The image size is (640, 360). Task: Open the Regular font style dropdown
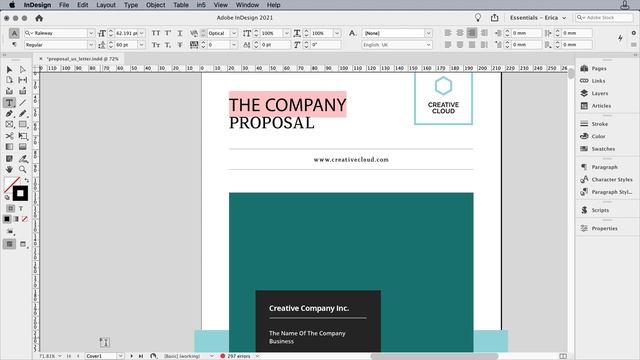(91, 45)
